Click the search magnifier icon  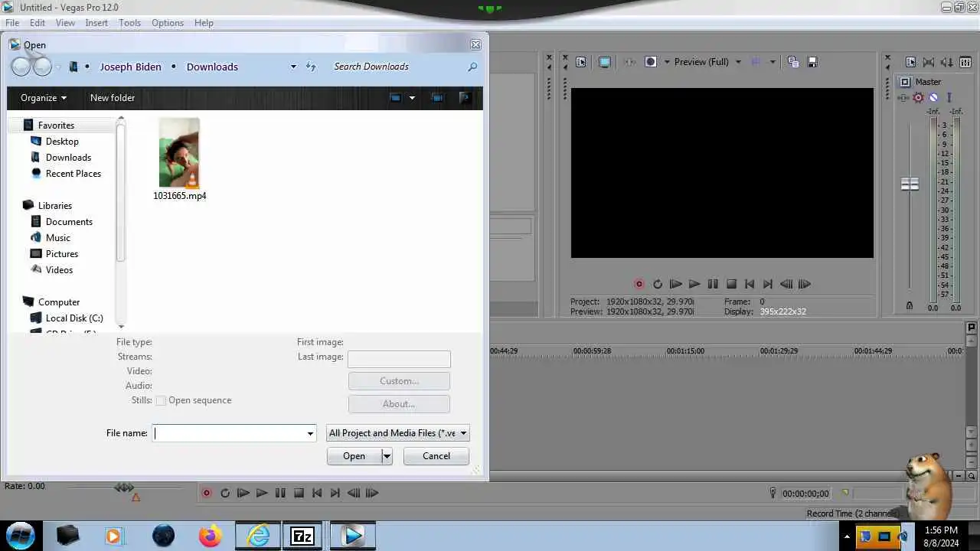[x=472, y=67]
